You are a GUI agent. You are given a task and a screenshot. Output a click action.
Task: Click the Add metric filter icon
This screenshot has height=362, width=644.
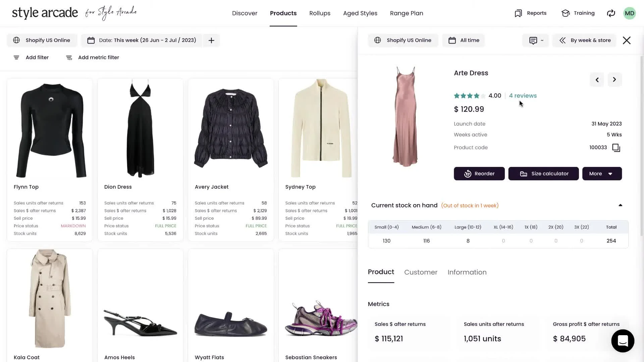(x=69, y=58)
